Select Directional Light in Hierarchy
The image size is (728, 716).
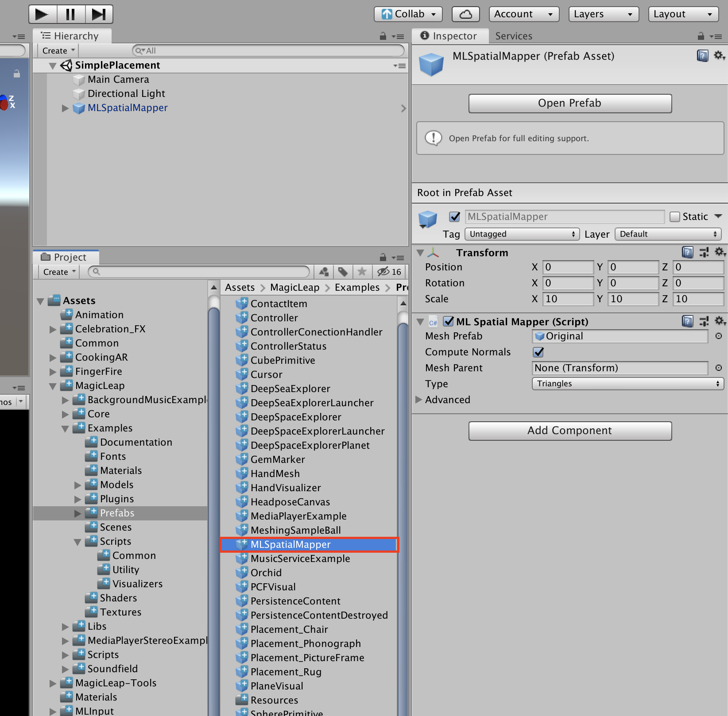pyautogui.click(x=126, y=94)
